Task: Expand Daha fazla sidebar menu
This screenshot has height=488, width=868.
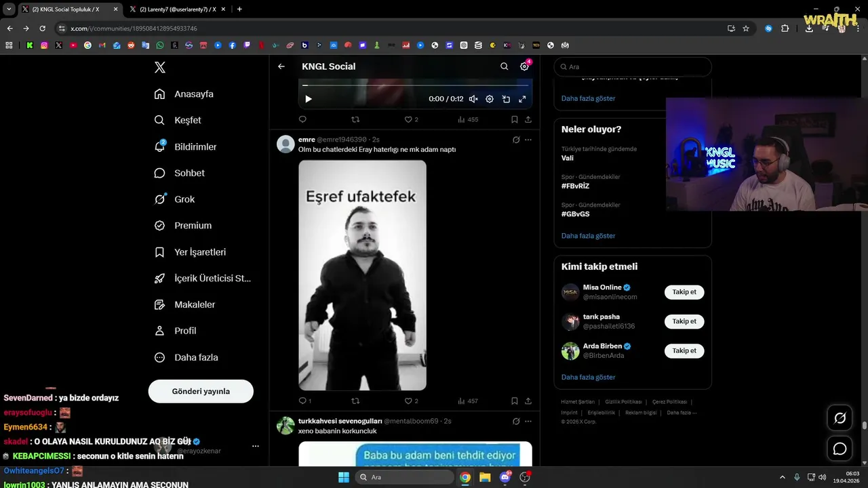Action: coord(186,357)
